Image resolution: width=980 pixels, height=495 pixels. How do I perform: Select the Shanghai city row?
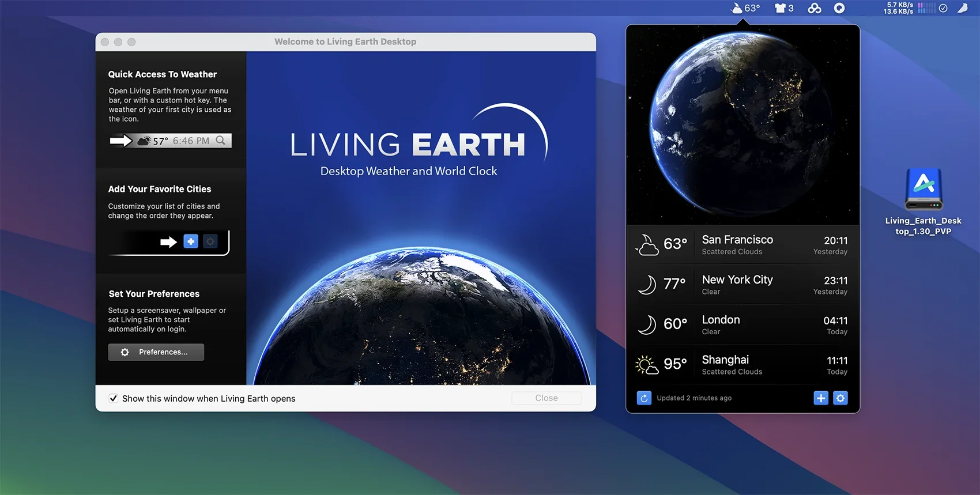point(743,365)
